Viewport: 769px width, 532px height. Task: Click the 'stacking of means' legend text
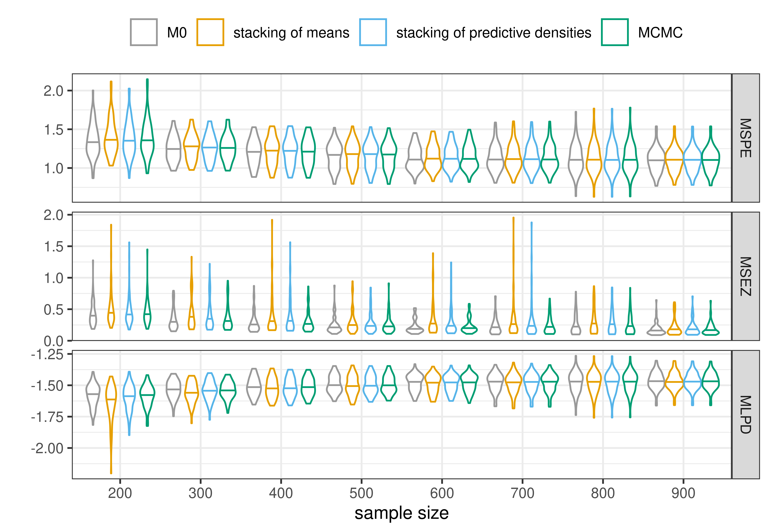(x=291, y=33)
